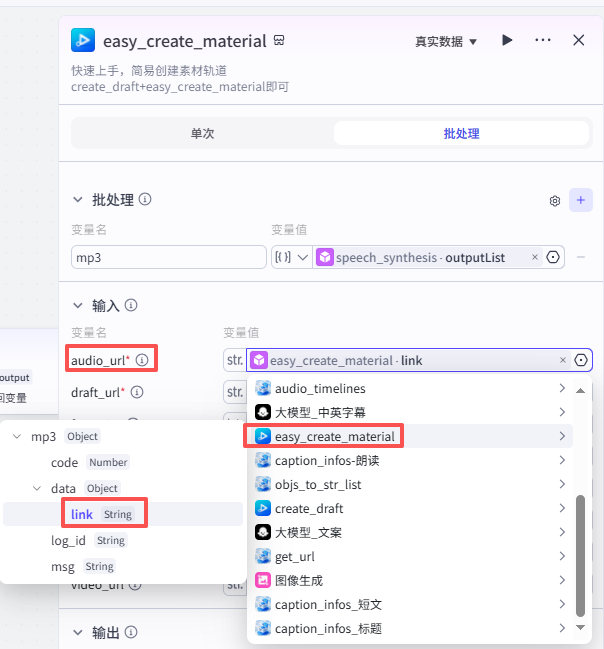Viewport: 604px width, 649px height.
Task: Click the mp3 variable name field
Action: tap(168, 257)
